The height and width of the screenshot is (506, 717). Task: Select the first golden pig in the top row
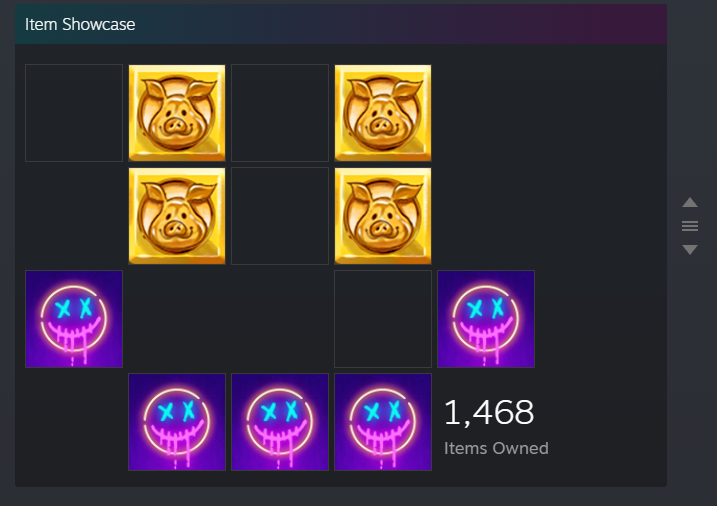point(177,113)
